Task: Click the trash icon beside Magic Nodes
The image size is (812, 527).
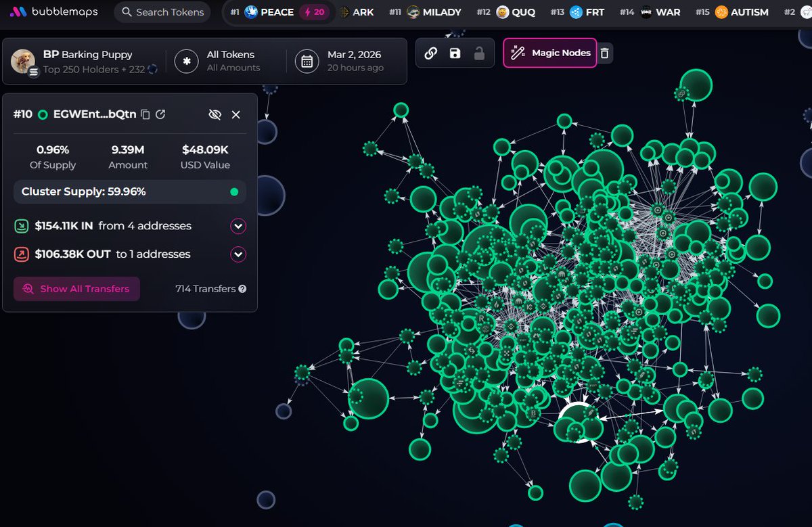Action: (605, 53)
